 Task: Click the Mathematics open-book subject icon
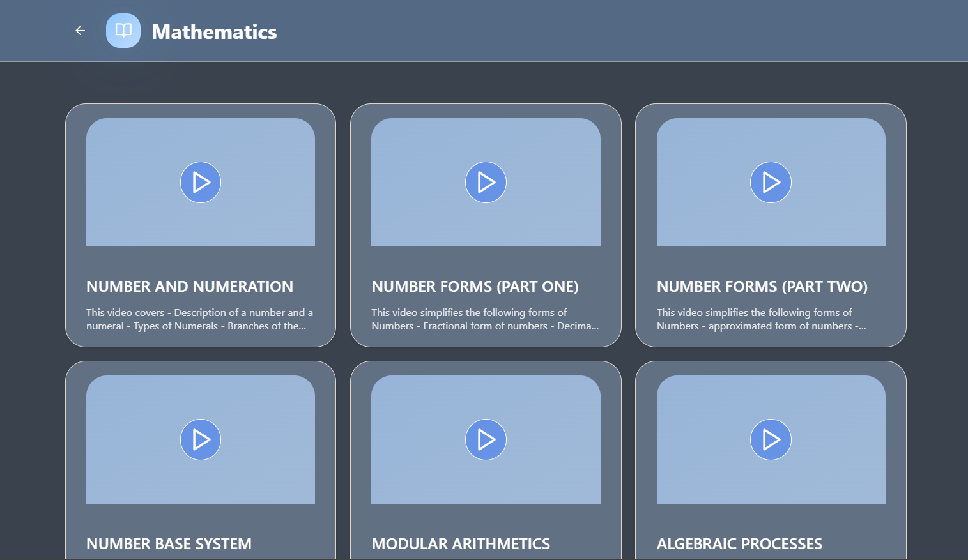point(123,30)
